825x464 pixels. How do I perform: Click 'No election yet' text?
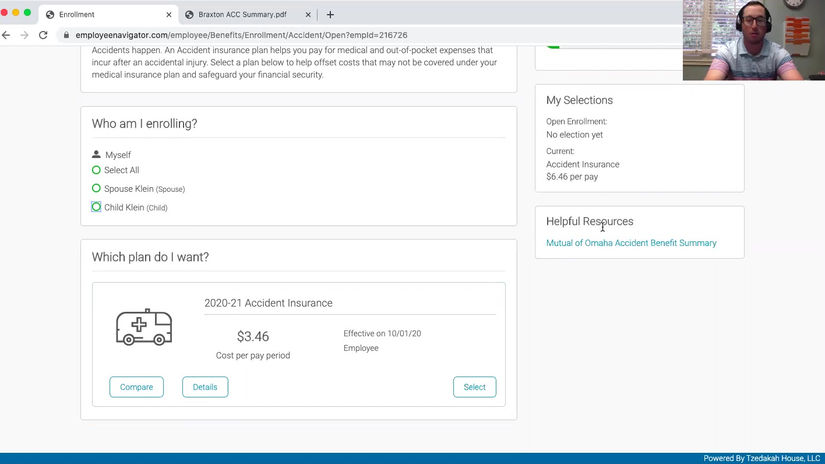pos(574,135)
